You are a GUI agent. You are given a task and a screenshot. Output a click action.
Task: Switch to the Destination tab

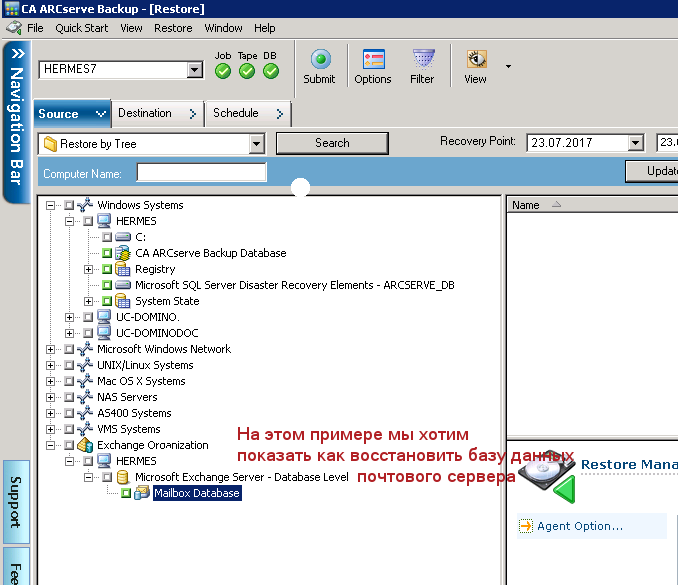tap(157, 113)
